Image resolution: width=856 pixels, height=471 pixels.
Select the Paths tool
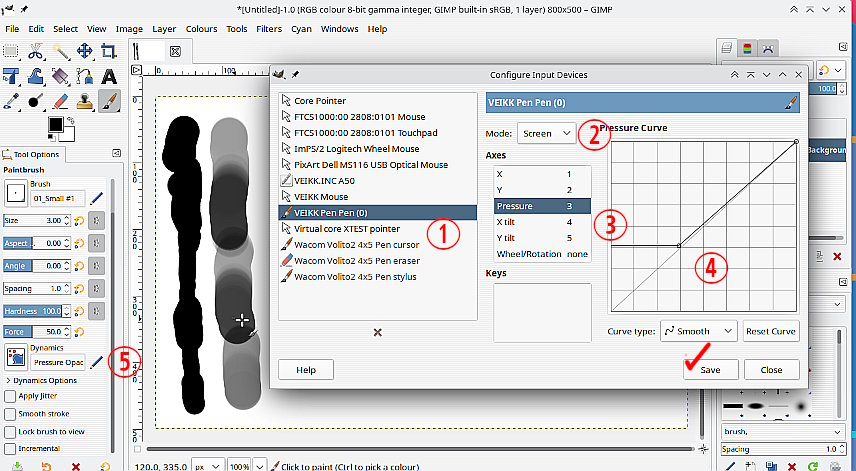pos(85,76)
